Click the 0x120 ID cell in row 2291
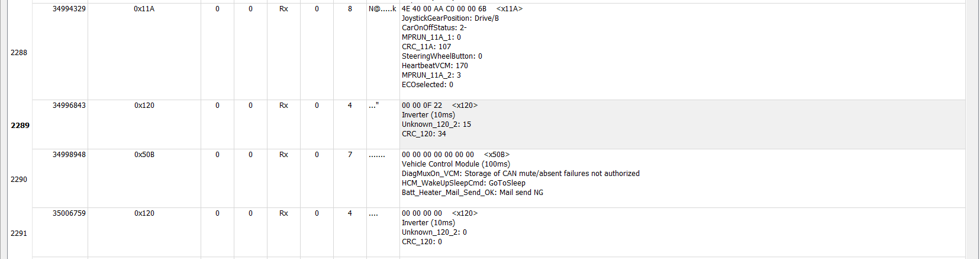 point(144,213)
